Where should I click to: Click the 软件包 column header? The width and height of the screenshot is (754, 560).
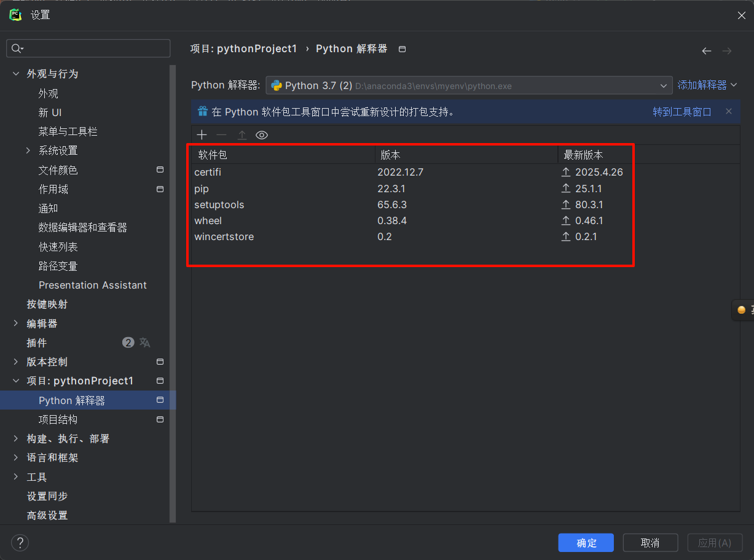click(x=283, y=155)
